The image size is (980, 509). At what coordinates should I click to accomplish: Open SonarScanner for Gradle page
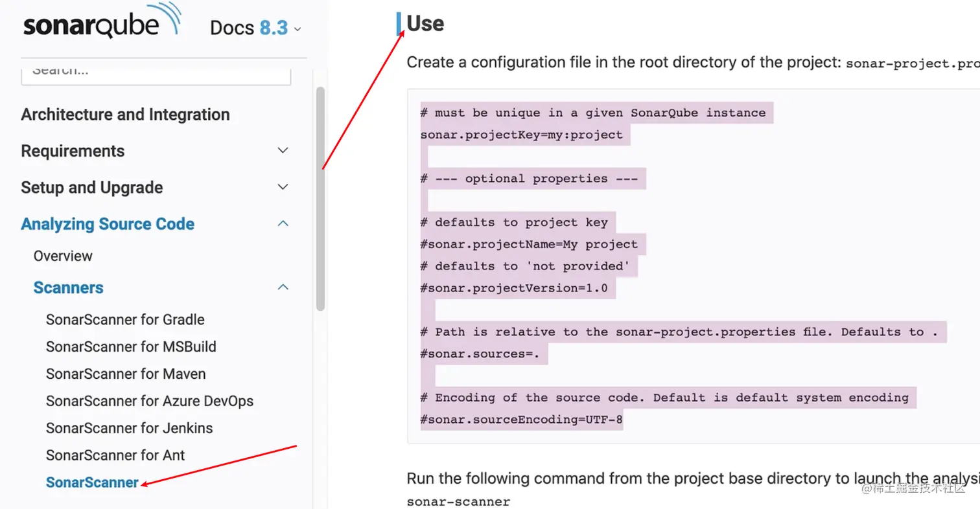coord(125,320)
